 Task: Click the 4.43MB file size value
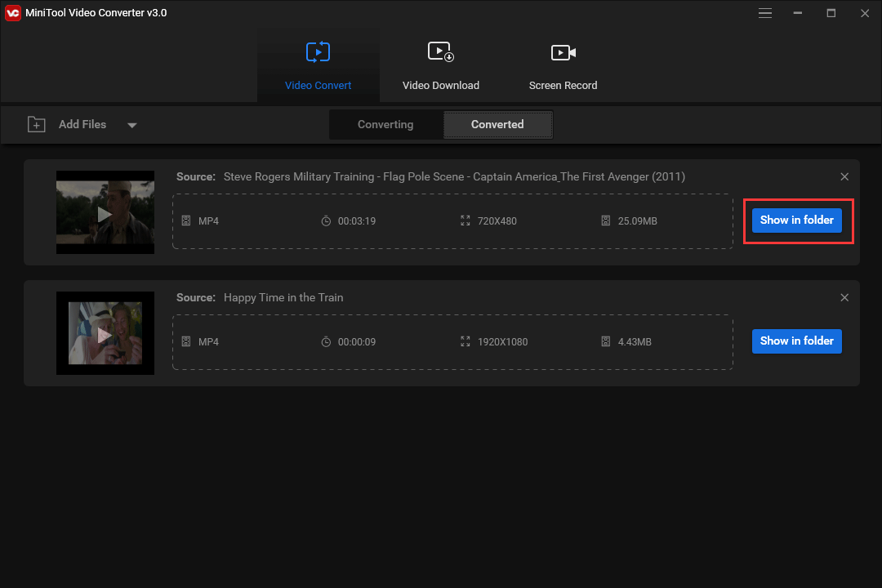(x=635, y=342)
